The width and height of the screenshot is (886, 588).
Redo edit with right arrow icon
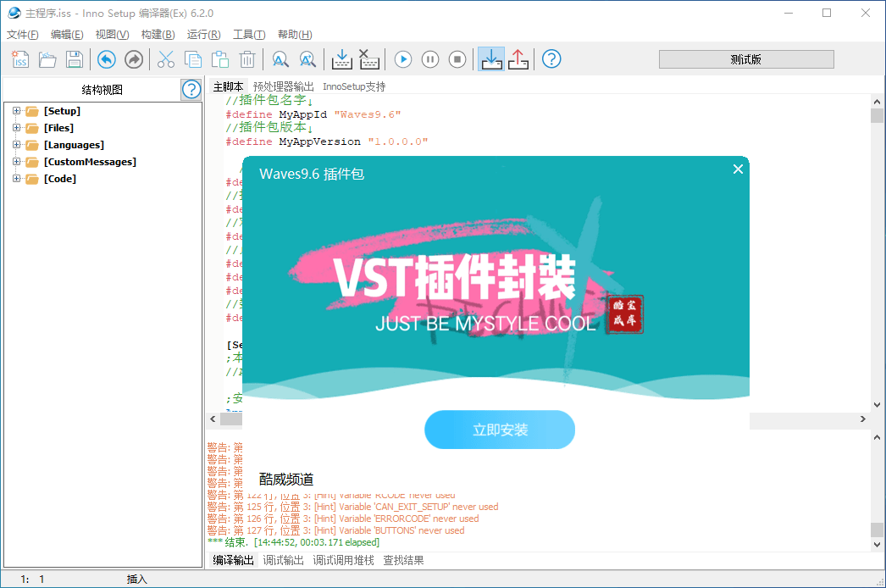pos(134,59)
